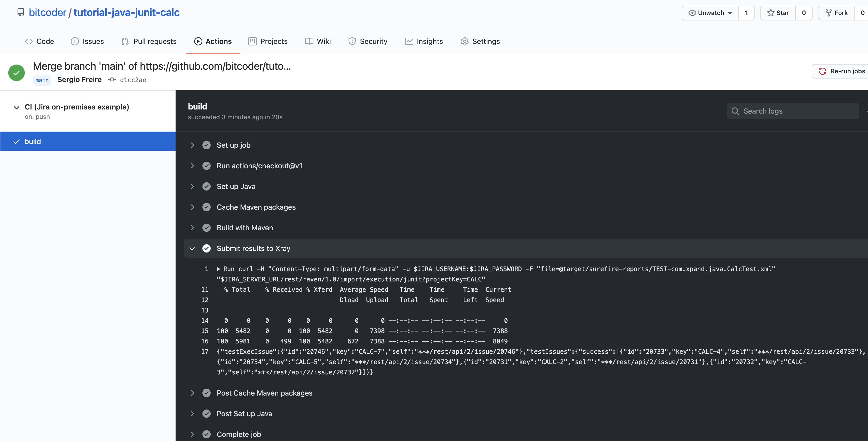Open the Settings tab
This screenshot has width=868, height=441.
[x=480, y=41]
